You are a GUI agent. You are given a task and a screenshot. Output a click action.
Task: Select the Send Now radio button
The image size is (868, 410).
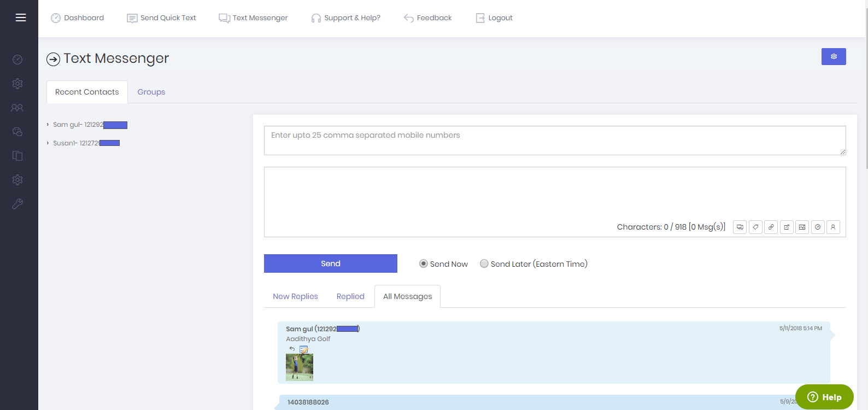point(424,263)
